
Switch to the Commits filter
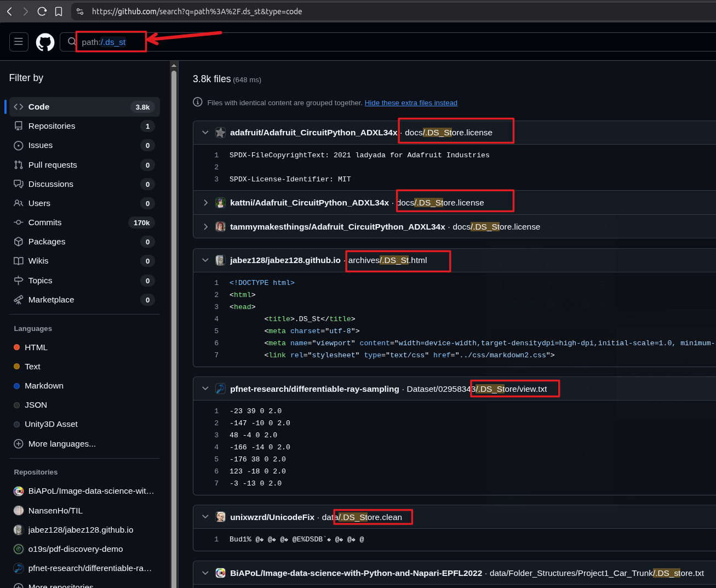click(x=44, y=222)
